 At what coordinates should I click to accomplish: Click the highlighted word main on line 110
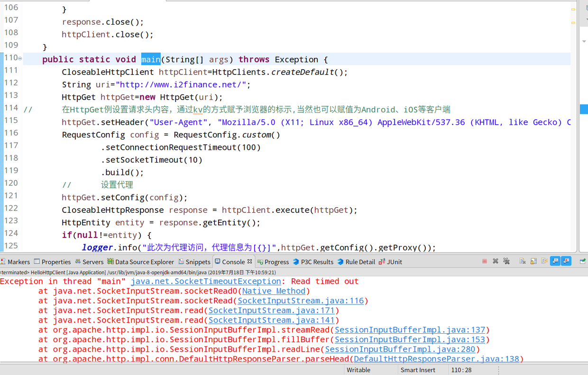point(151,59)
